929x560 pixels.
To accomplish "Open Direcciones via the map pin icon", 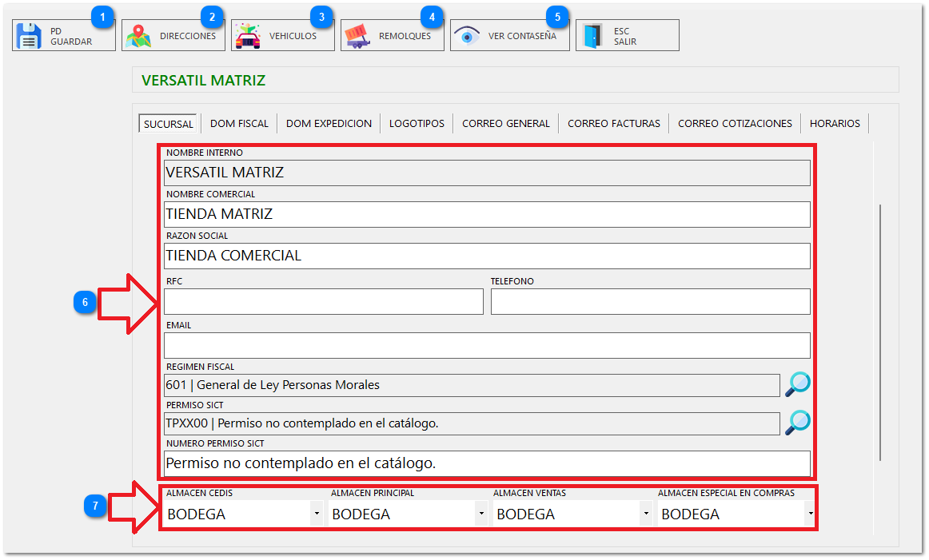I will (x=140, y=36).
